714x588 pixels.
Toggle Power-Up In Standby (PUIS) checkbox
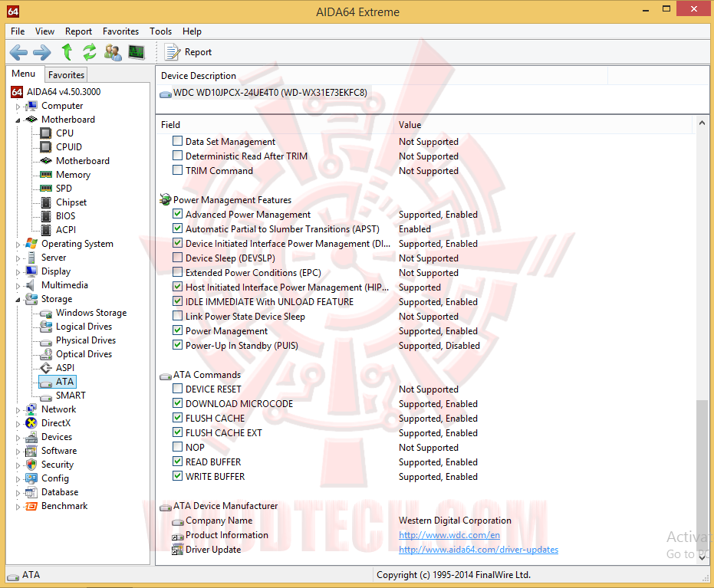tap(178, 345)
